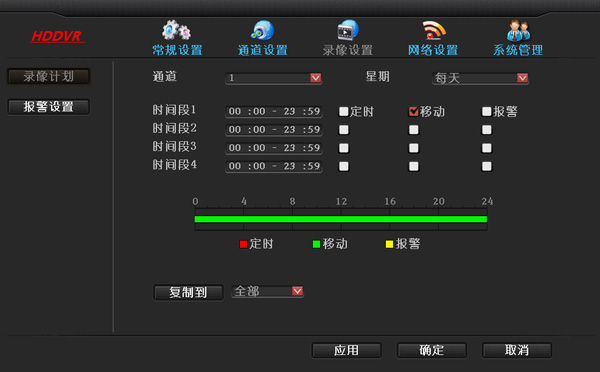Click the red 定时 legend swatch
600x372 pixels.
click(x=243, y=244)
